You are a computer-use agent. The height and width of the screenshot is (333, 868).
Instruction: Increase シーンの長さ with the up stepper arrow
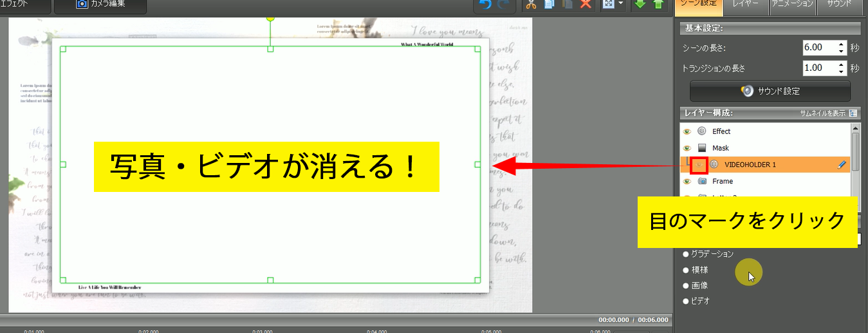[842, 44]
